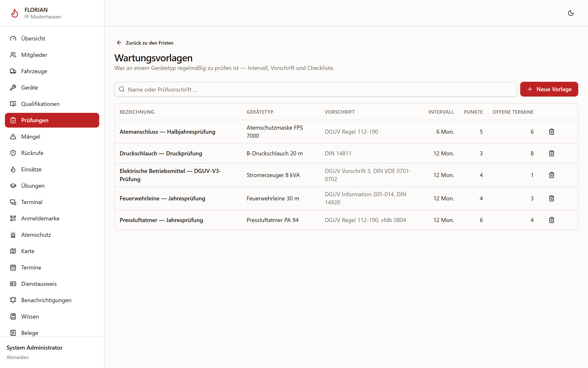Delete the Pressluftatmer Jahresprüfung template
Image resolution: width=588 pixels, height=368 pixels.
coord(551,220)
